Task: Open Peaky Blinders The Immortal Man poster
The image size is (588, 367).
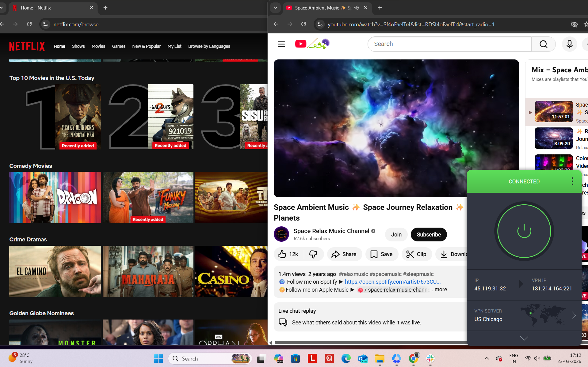Action: 78,117
